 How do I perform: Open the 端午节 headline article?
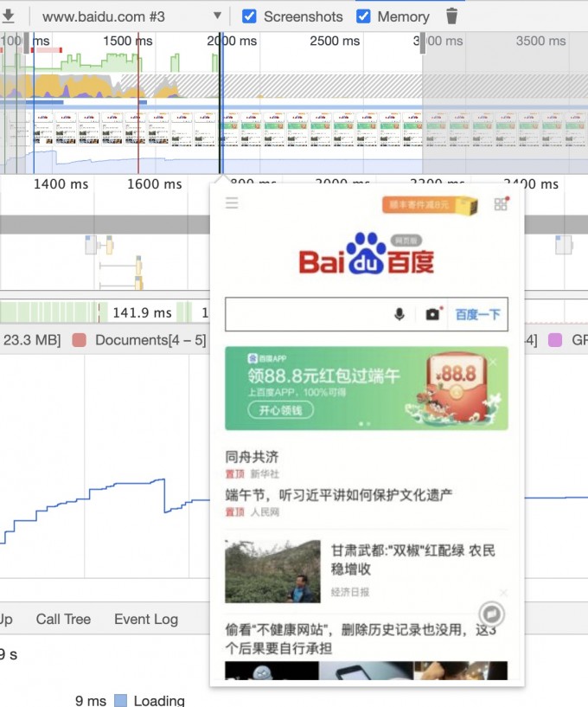[x=339, y=495]
